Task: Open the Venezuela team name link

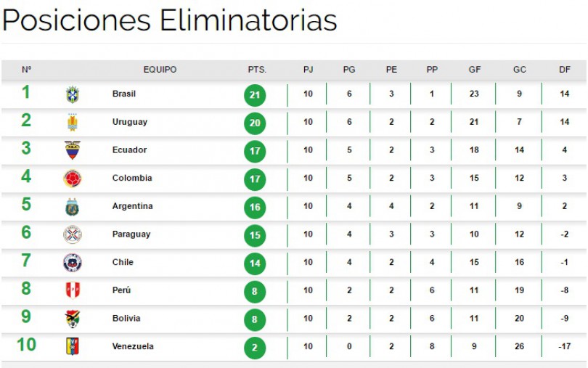Action: pyautogui.click(x=133, y=346)
